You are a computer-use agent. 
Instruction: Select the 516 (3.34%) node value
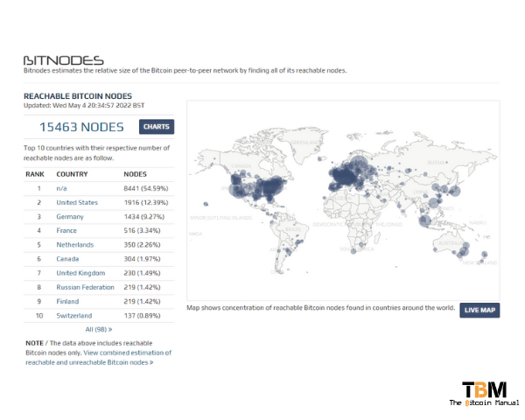(142, 230)
